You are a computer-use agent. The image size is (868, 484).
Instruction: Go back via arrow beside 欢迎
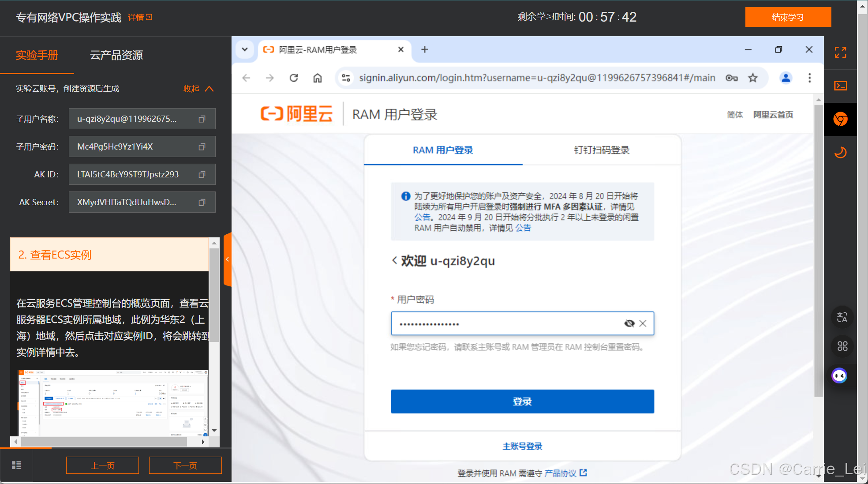click(x=394, y=261)
